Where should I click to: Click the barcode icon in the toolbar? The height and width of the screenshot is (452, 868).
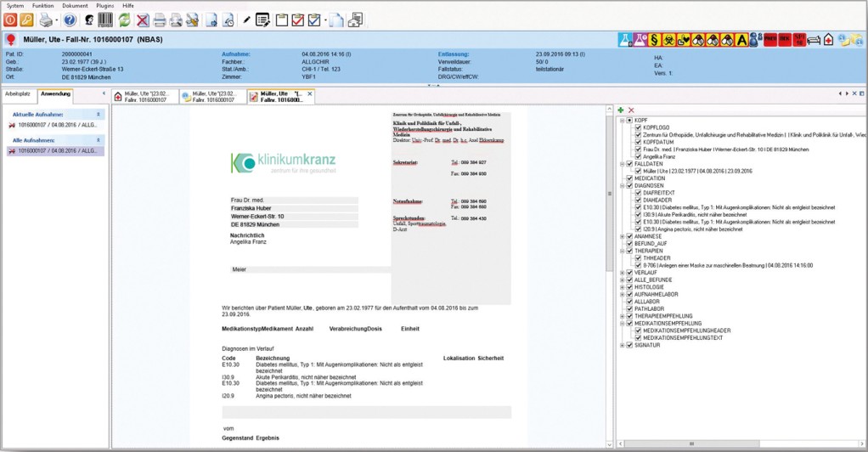105,20
